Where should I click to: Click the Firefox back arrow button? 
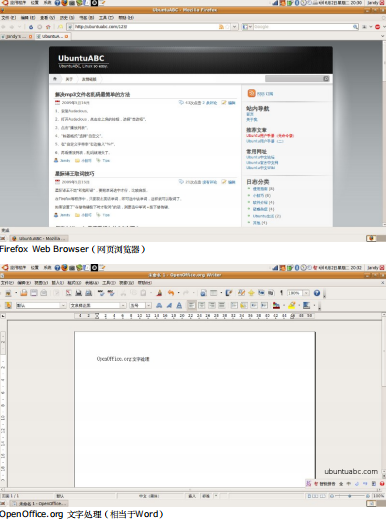coord(4,27)
